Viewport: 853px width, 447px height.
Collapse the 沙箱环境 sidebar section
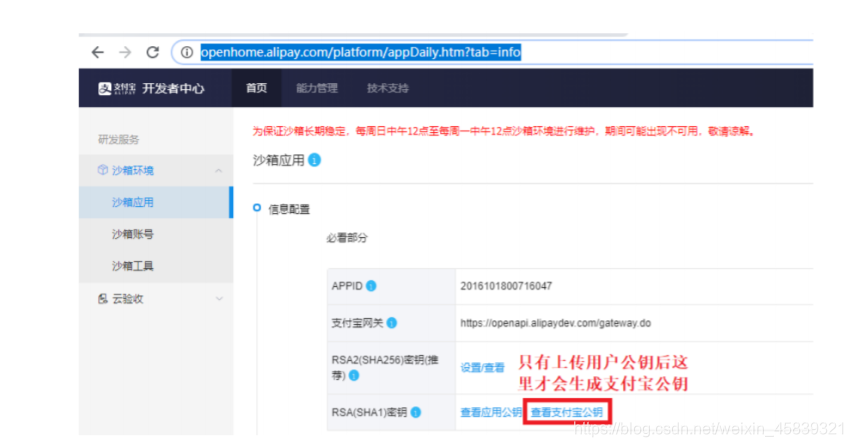tap(219, 171)
